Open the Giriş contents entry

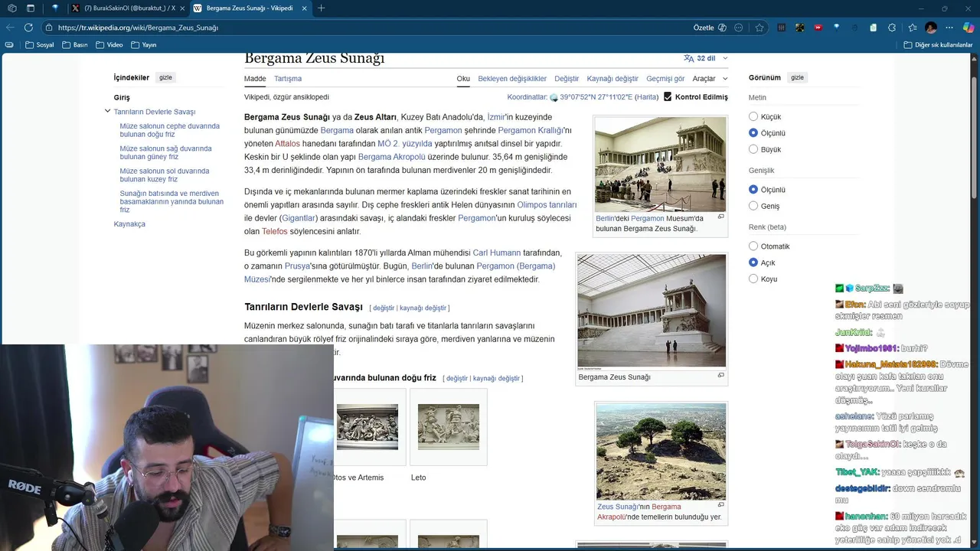coord(122,97)
